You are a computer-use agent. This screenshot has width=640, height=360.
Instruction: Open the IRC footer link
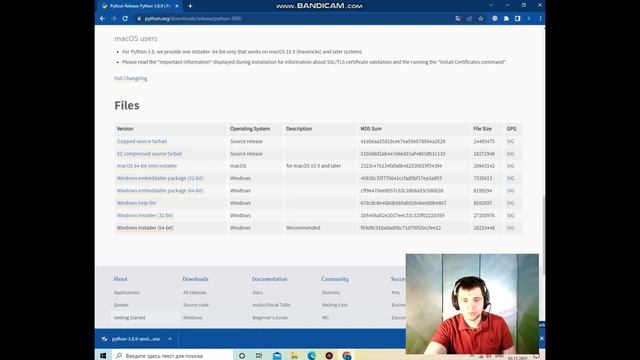click(325, 318)
